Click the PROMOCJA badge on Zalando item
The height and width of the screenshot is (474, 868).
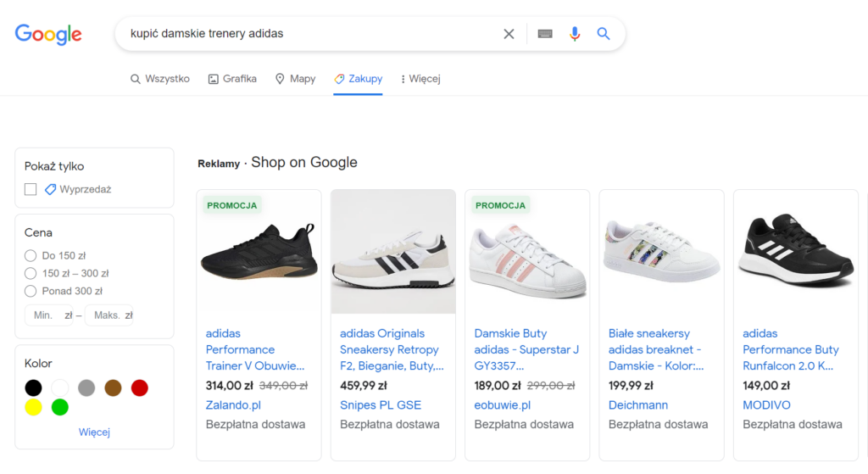[x=232, y=205]
